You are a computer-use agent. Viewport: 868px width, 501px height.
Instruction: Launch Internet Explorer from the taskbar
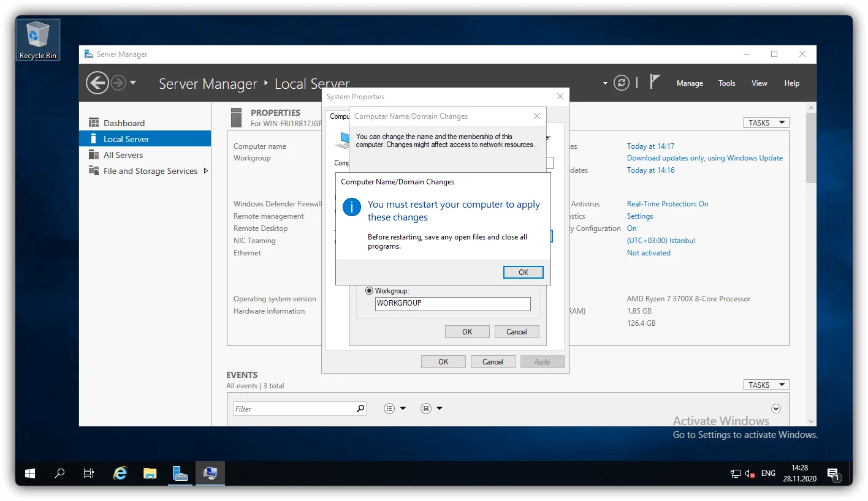tap(120, 473)
